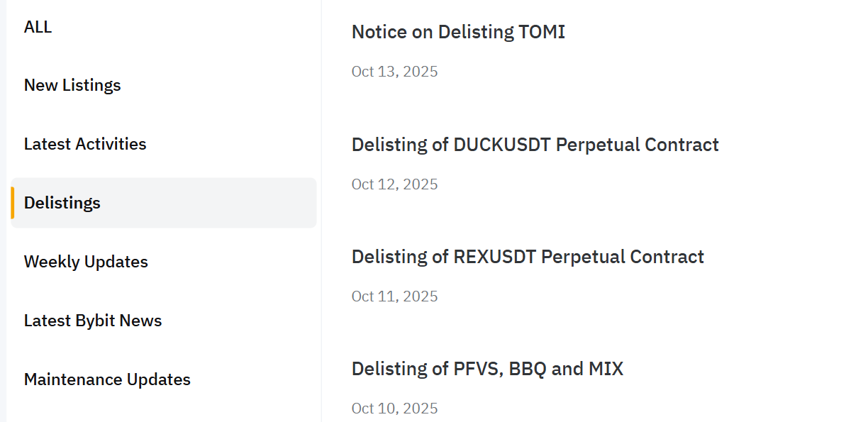
Task: Switch to New Listings category
Action: pos(72,85)
